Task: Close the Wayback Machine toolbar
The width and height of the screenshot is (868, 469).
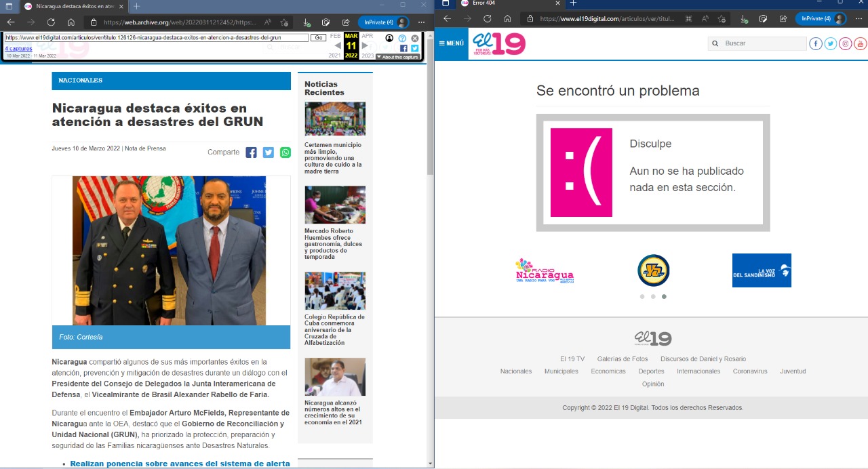Action: (x=415, y=38)
